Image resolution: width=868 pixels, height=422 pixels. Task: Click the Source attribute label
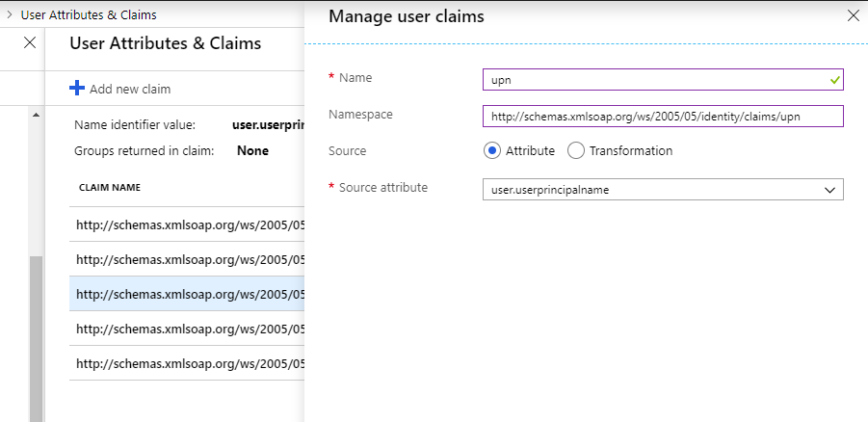tap(383, 187)
